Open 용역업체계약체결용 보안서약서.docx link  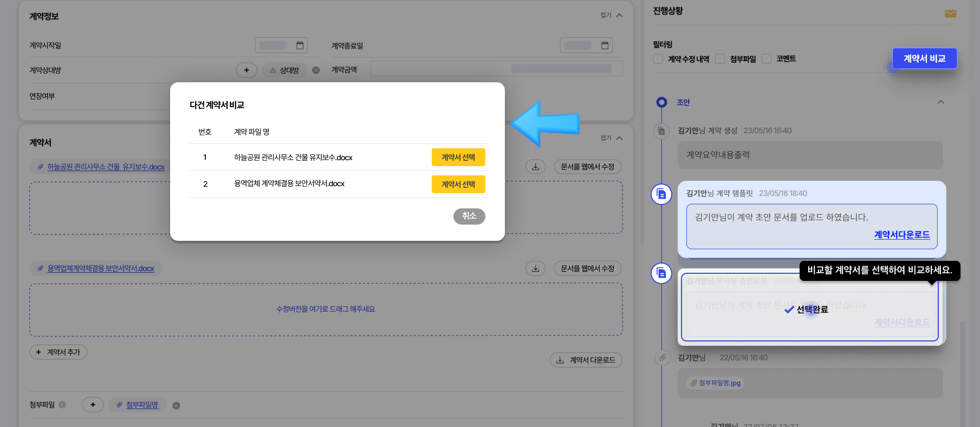coord(101,268)
